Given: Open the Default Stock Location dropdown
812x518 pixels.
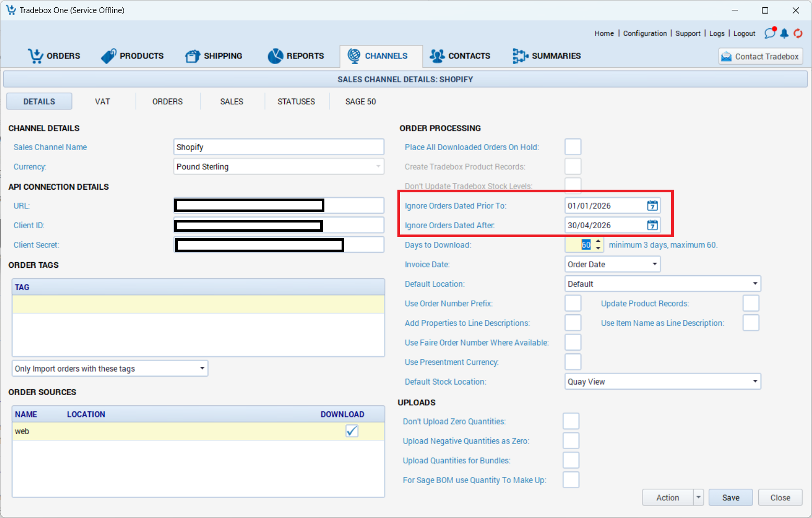Looking at the screenshot, I should click(x=755, y=381).
